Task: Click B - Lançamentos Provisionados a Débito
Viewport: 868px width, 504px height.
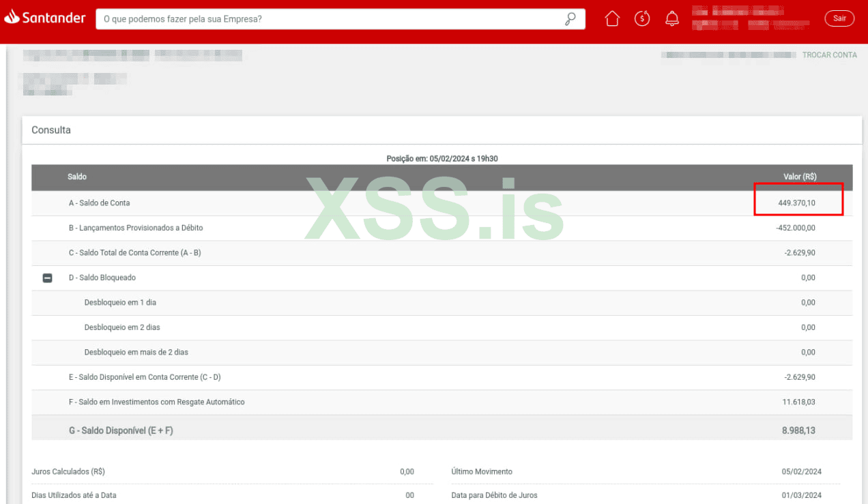Action: click(136, 228)
